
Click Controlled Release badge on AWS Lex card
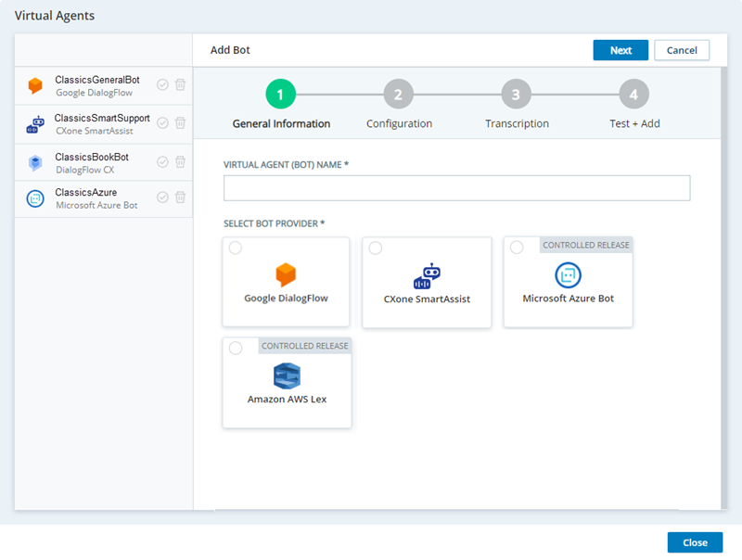click(305, 346)
